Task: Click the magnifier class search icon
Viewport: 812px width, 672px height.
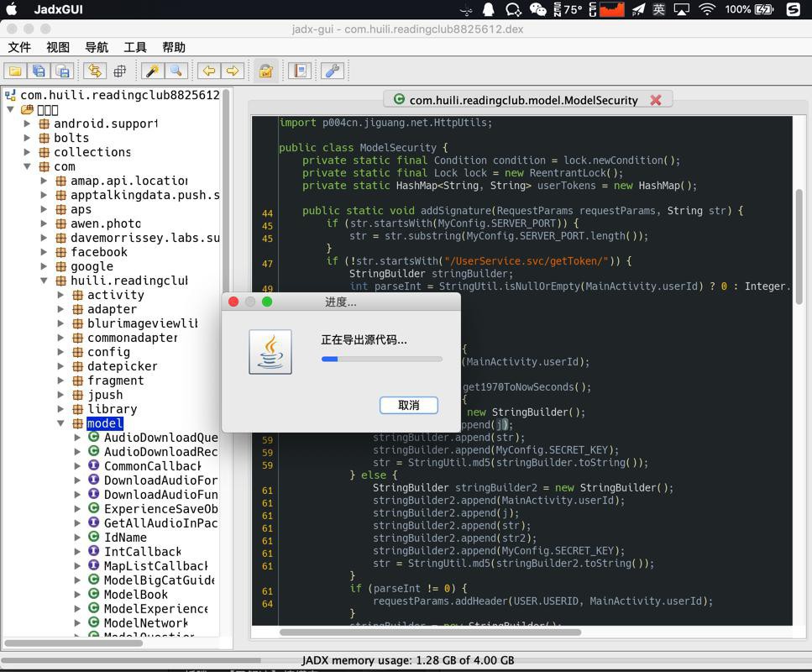Action: [x=175, y=71]
